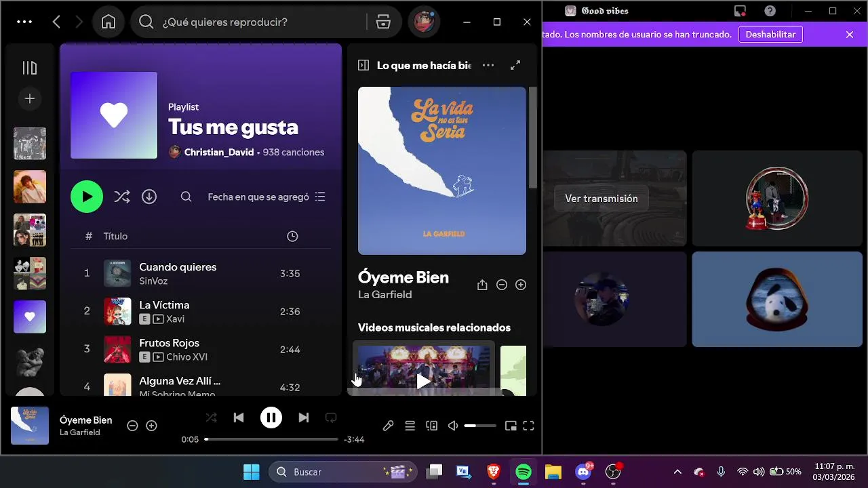This screenshot has width=868, height=488.
Task: Enable shuffle for the playlist header
Action: pyautogui.click(x=122, y=197)
